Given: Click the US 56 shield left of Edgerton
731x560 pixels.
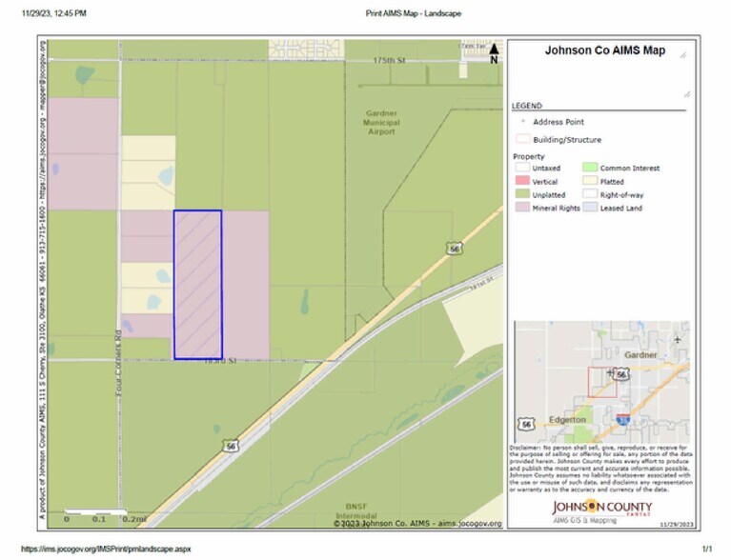Looking at the screenshot, I should click(x=526, y=423).
